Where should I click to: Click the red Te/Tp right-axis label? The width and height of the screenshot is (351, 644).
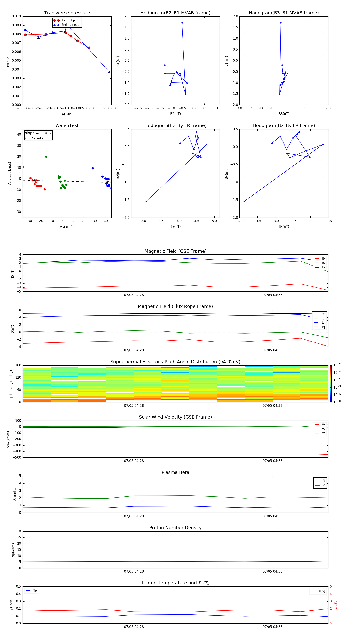click(336, 605)
